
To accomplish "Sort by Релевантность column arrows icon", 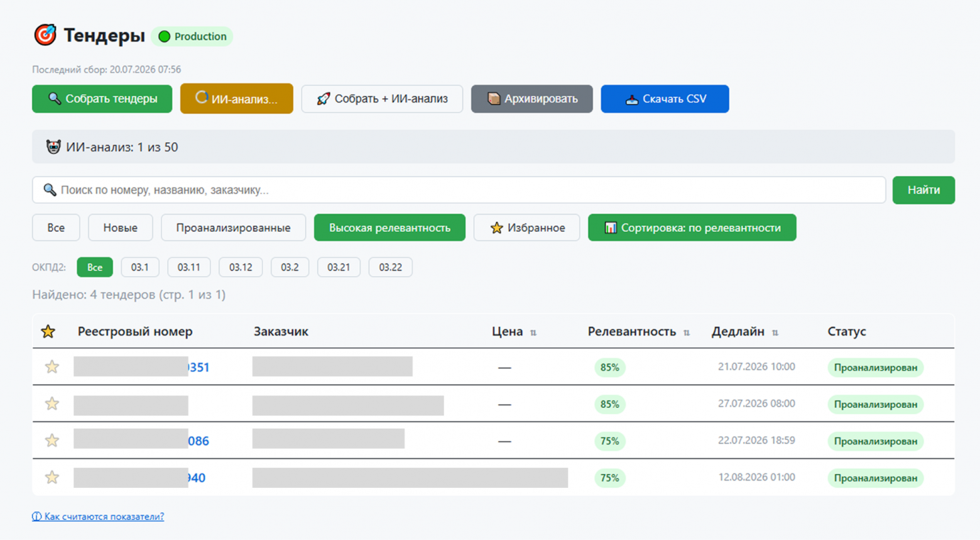I will tap(687, 333).
